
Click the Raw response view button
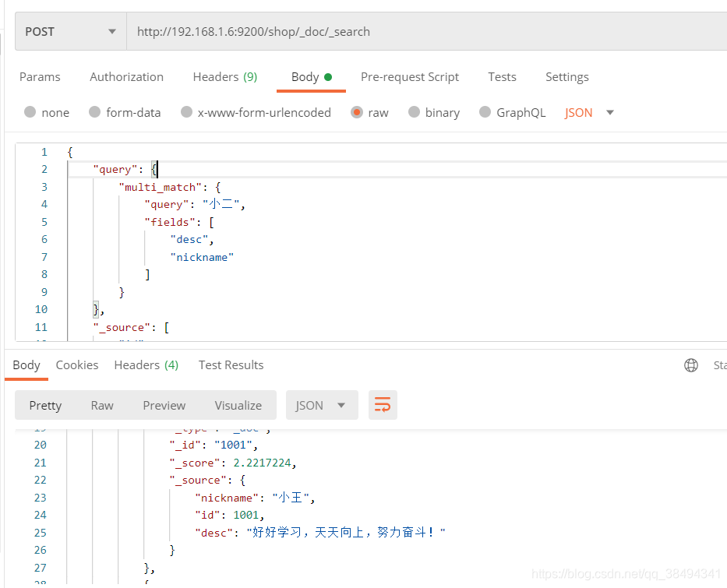(x=102, y=405)
